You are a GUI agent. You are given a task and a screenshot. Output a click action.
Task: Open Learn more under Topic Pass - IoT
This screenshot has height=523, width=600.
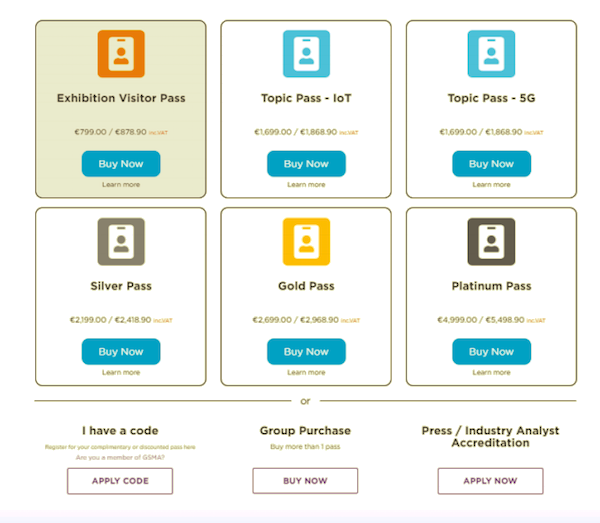[306, 184]
